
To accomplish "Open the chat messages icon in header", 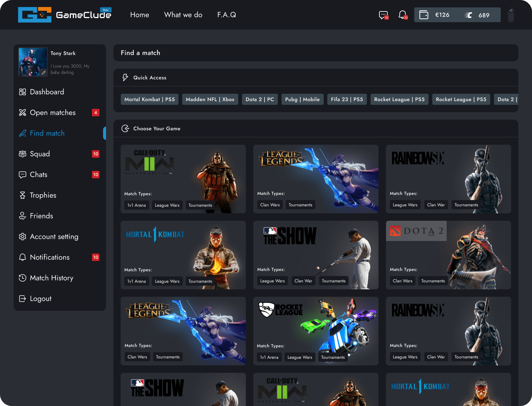I will (x=383, y=15).
